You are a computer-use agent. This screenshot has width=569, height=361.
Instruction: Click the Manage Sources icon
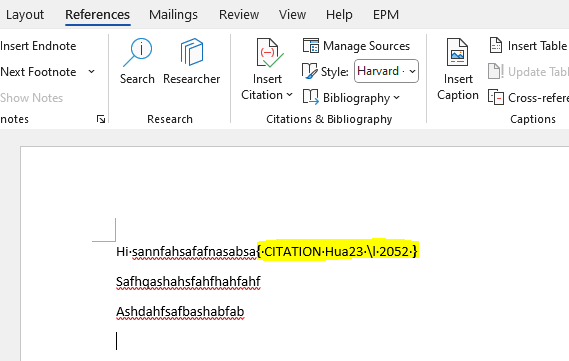[x=311, y=46]
